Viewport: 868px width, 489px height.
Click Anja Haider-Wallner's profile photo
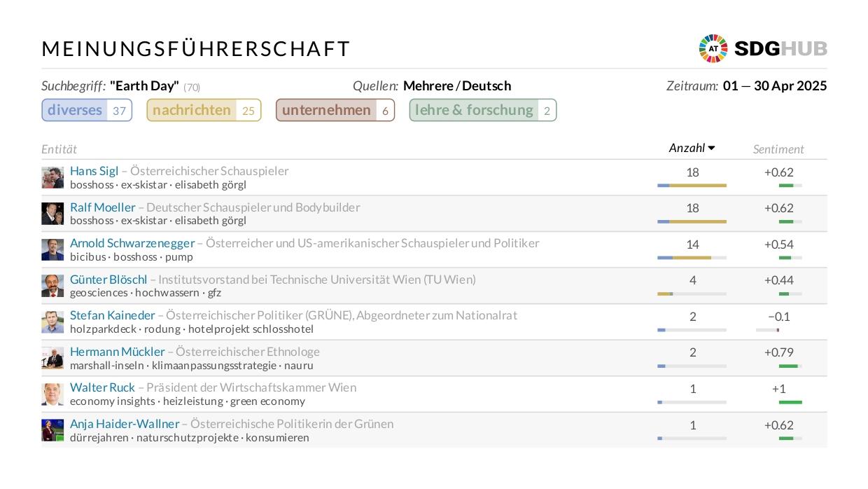52,430
